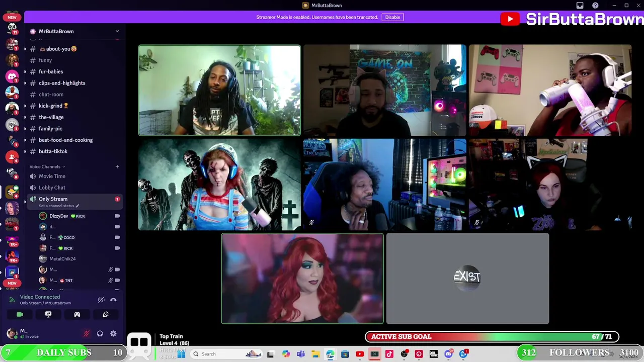Open the funny text channel
The width and height of the screenshot is (644, 362).
click(x=74, y=60)
